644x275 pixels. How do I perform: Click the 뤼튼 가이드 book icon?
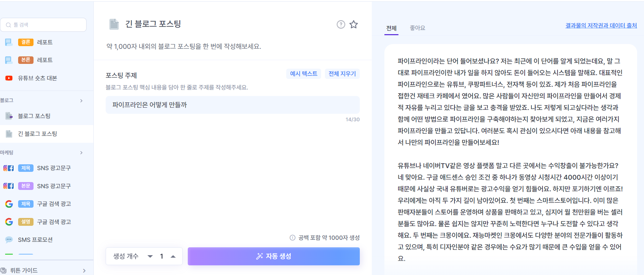4,270
